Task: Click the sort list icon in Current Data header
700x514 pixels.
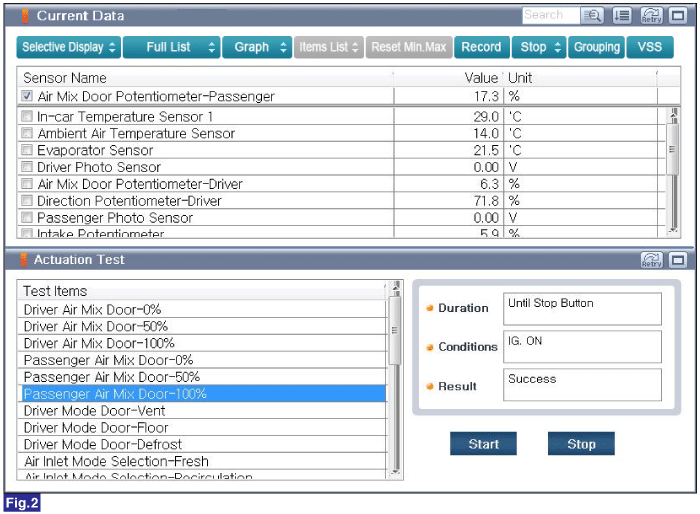Action: pyautogui.click(x=622, y=16)
